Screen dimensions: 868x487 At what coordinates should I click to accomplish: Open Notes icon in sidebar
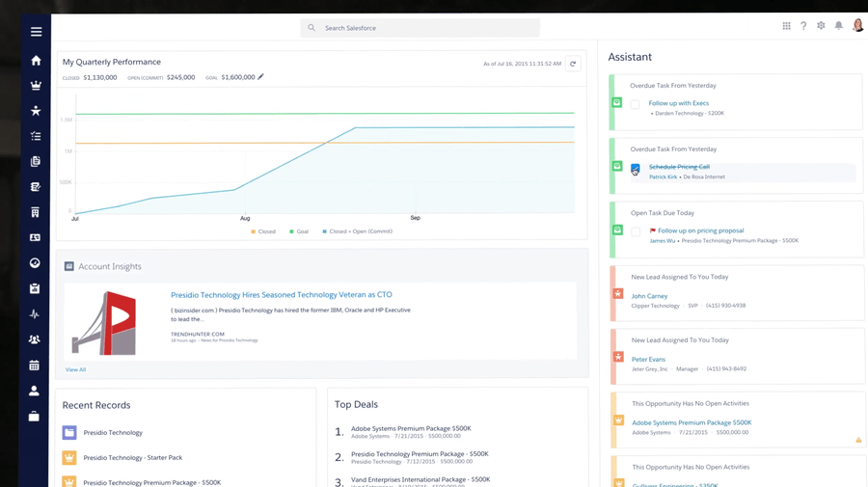point(36,186)
